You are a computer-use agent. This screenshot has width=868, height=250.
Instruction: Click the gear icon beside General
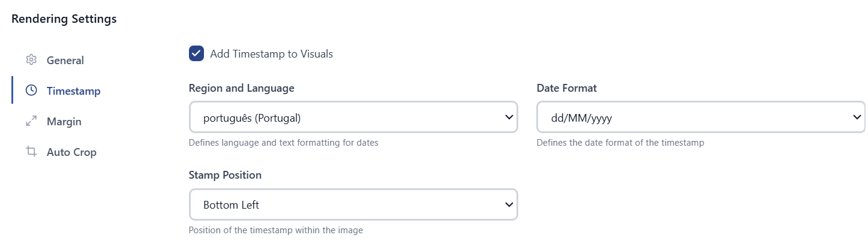31,60
